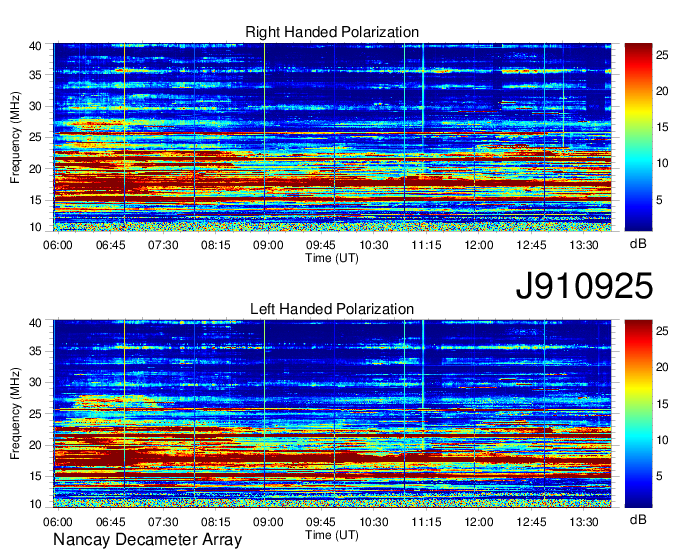Image resolution: width=680 pixels, height=552 pixels.
Task: Click the 35 MHz tick on the left-handed plot
Action: 35,351
